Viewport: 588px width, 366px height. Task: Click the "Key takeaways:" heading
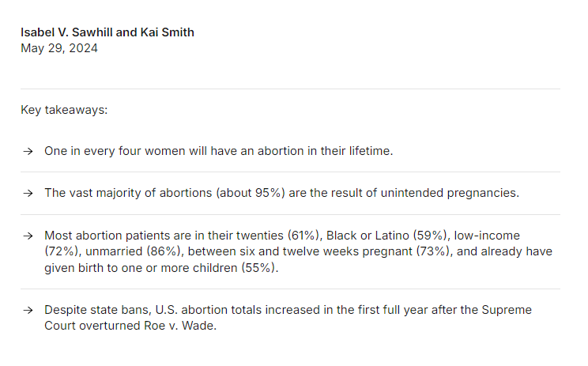(x=64, y=110)
